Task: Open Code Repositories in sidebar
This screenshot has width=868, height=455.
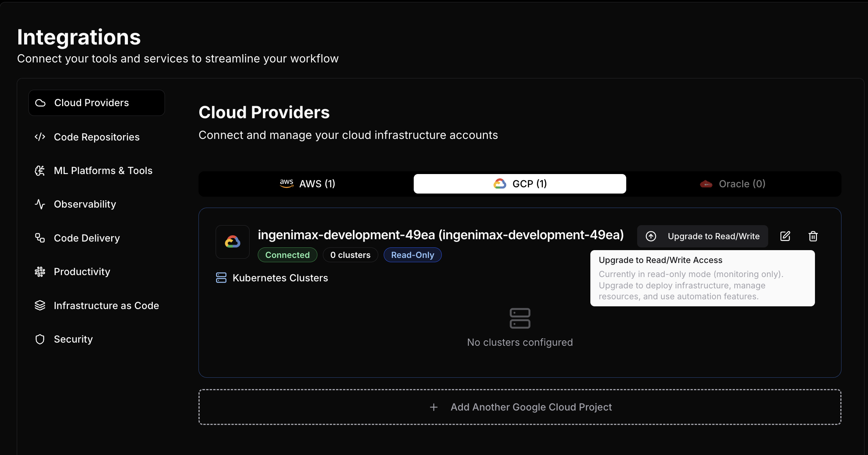Action: pyautogui.click(x=96, y=137)
